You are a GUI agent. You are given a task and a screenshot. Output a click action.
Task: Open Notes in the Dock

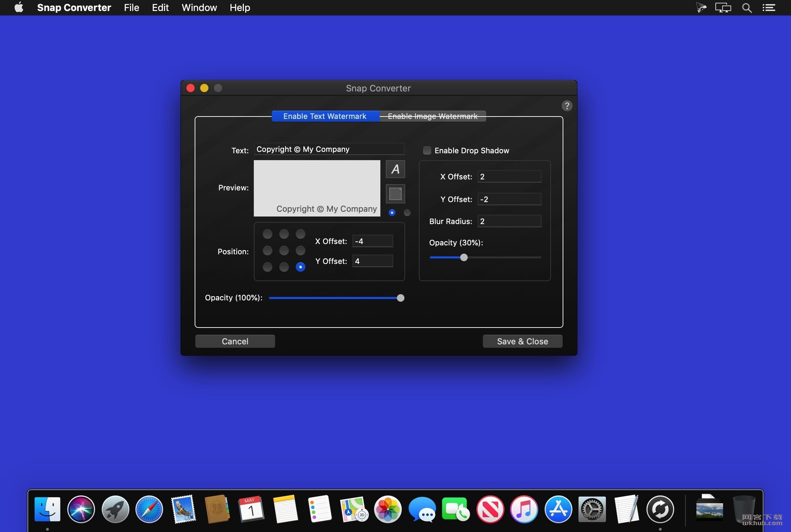[x=285, y=509]
